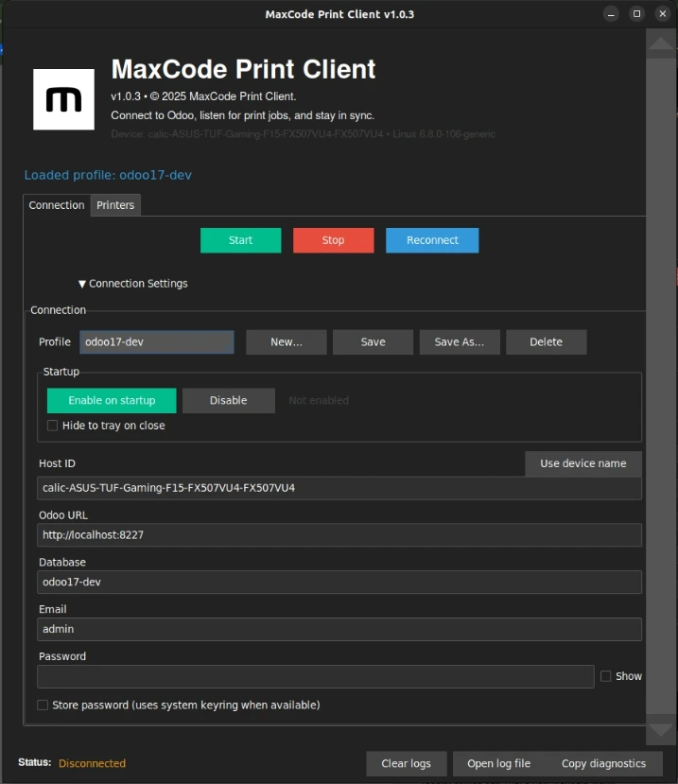Select the Connection tab
This screenshot has height=784, width=678.
pyautogui.click(x=57, y=205)
